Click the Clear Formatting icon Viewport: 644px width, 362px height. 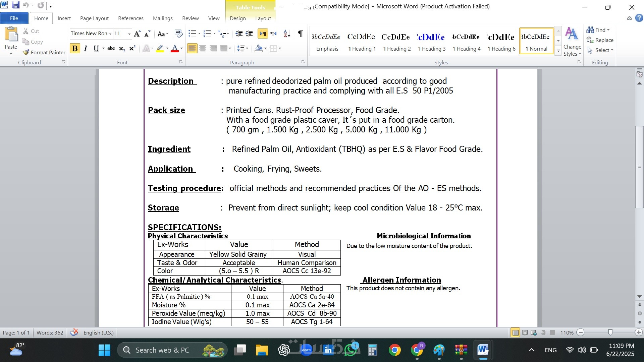(179, 34)
